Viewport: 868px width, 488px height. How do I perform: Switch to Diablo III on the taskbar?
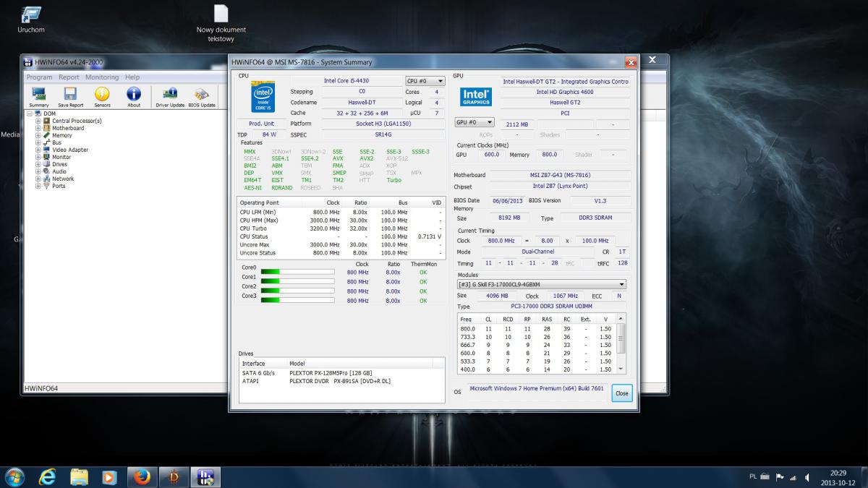coord(173,476)
